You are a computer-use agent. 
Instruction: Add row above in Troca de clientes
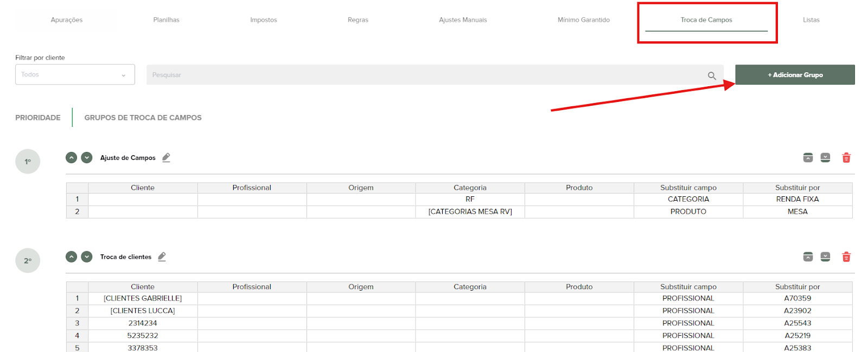[808, 257]
